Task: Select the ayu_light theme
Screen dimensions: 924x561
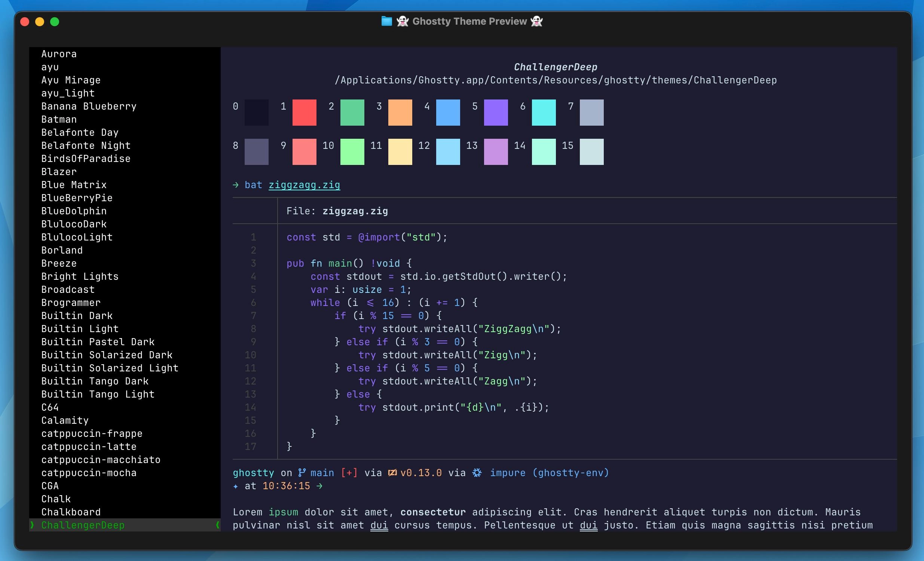Action: tap(68, 93)
